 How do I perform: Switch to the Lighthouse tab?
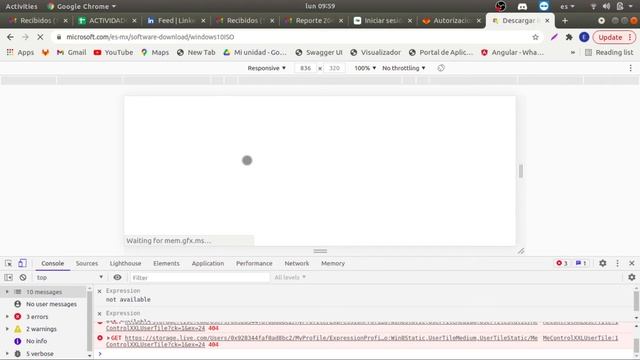click(125, 263)
